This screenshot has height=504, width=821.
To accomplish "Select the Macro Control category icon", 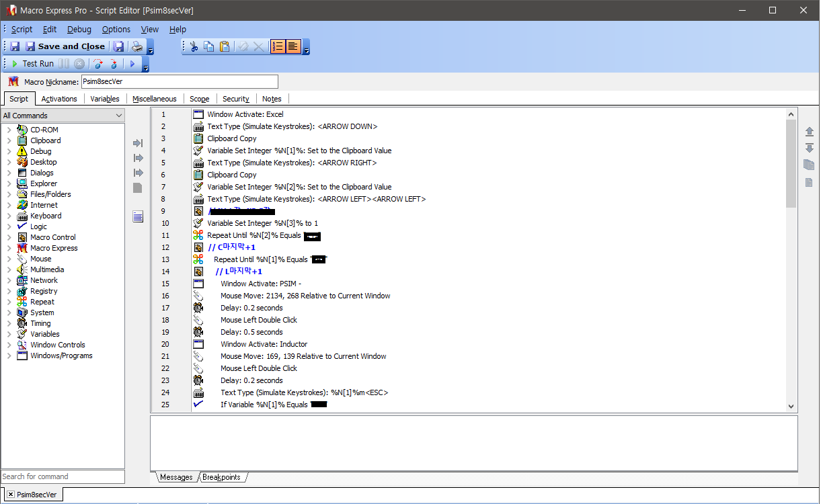I will click(x=22, y=237).
